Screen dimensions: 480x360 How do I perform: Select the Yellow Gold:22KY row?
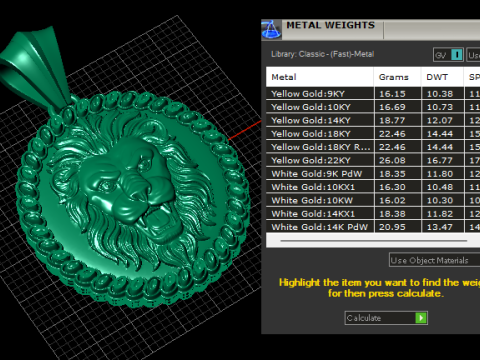click(373, 160)
